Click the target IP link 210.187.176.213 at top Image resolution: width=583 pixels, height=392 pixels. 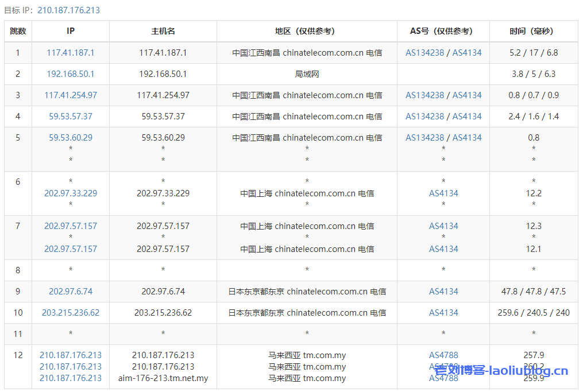tap(68, 10)
